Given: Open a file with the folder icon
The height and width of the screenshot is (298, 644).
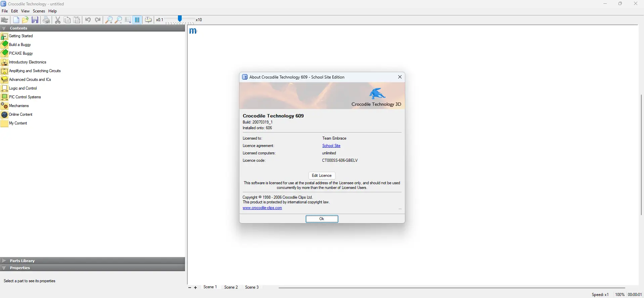Looking at the screenshot, I should tap(25, 20).
